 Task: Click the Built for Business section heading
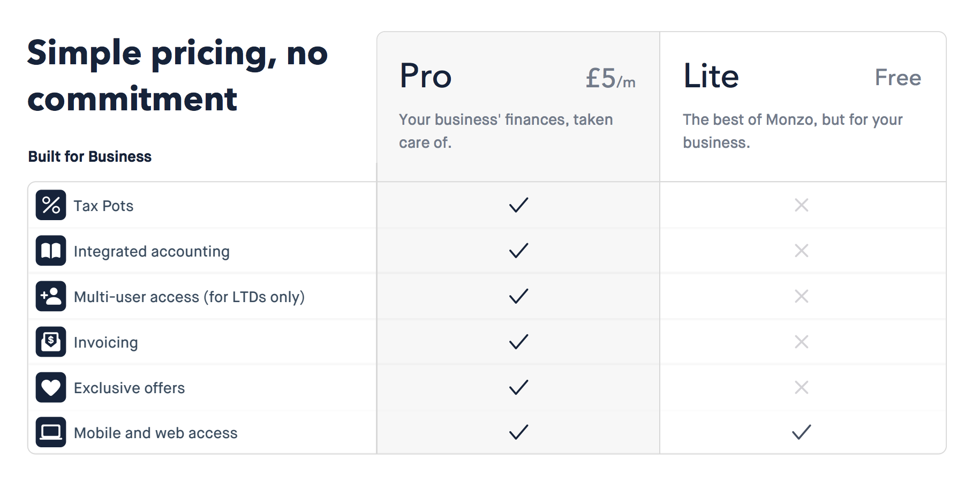tap(90, 156)
